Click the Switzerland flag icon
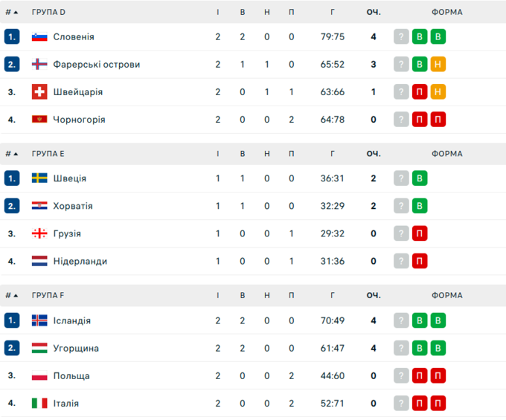This screenshot has height=420, width=506. point(39,92)
